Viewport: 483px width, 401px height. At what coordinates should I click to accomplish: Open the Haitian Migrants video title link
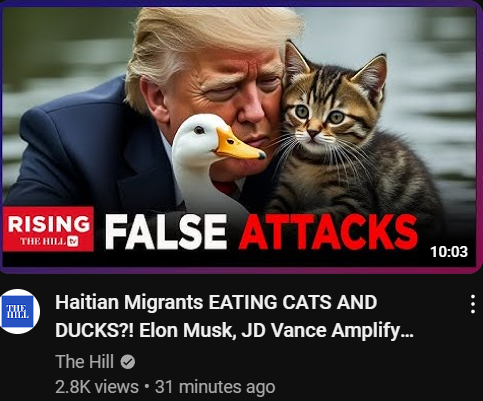[x=234, y=316]
